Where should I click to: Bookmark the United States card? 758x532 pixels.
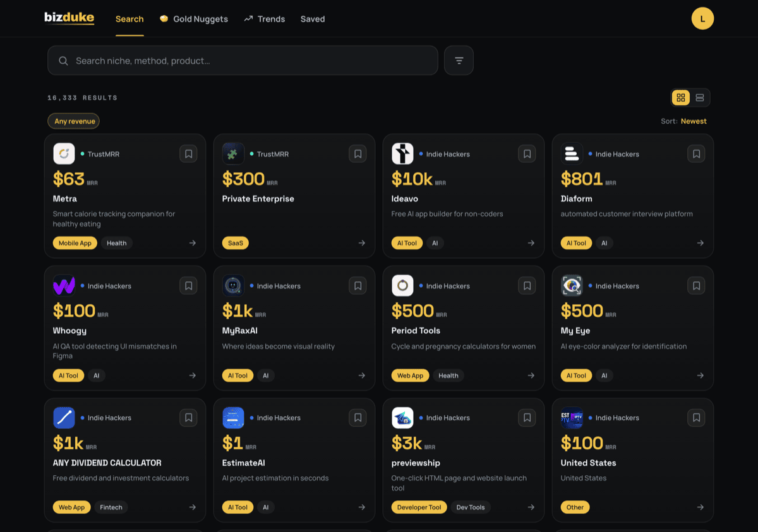click(x=696, y=418)
